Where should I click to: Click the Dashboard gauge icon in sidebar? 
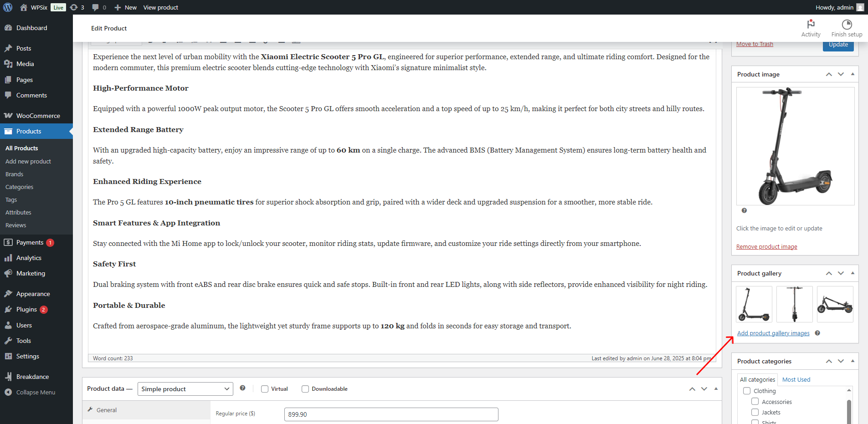[8, 28]
